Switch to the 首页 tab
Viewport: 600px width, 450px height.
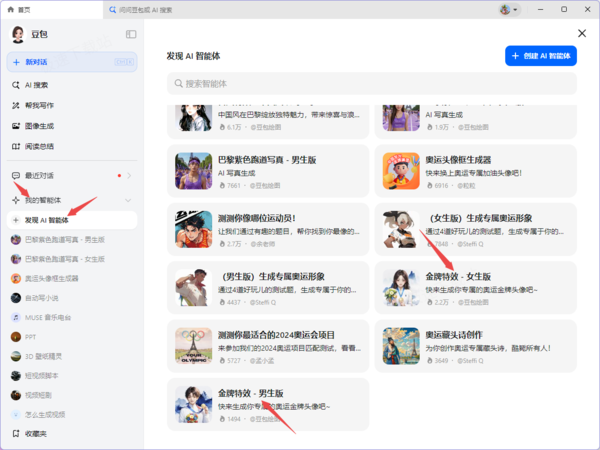point(52,10)
